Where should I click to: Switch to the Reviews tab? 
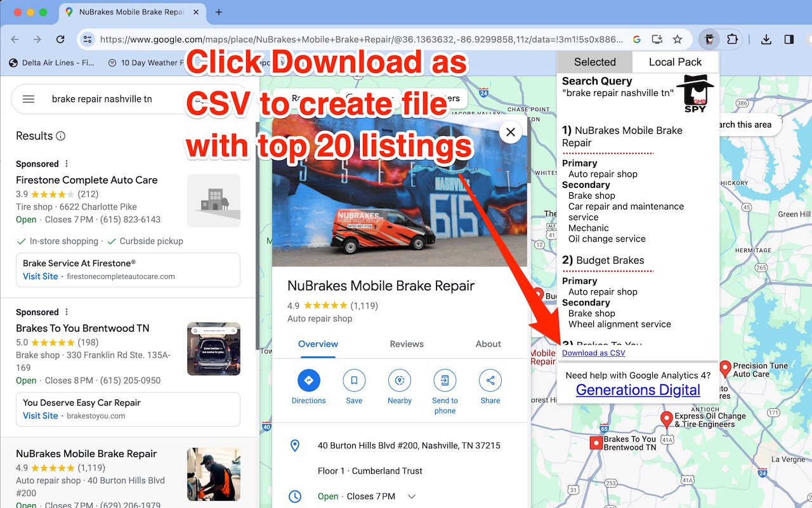407,344
